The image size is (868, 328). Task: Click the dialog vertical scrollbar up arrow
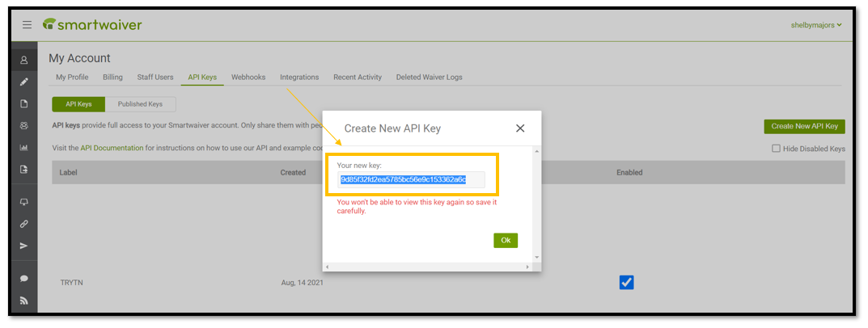point(536,150)
